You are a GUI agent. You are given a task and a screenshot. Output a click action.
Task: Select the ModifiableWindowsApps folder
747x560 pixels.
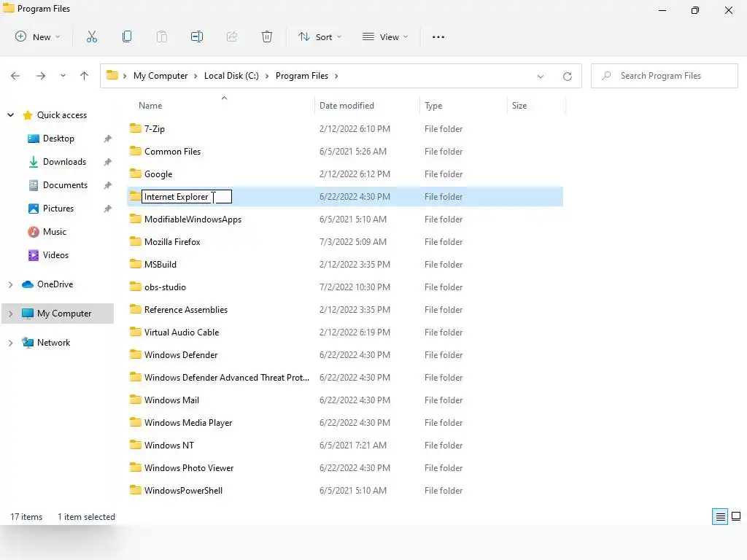[193, 219]
